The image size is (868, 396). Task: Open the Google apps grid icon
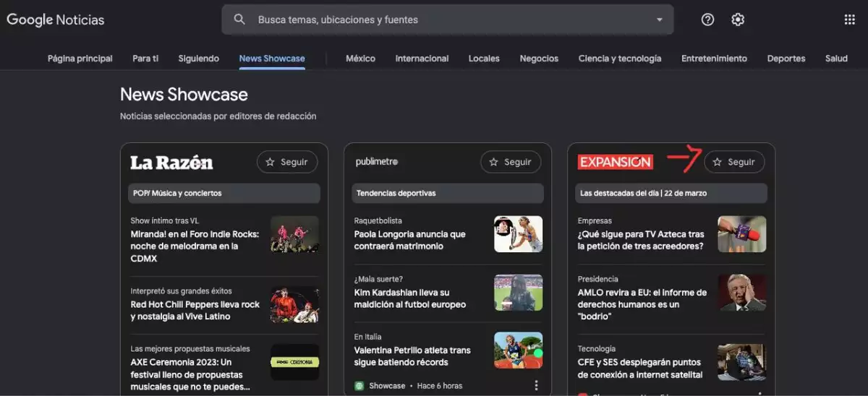pos(850,20)
